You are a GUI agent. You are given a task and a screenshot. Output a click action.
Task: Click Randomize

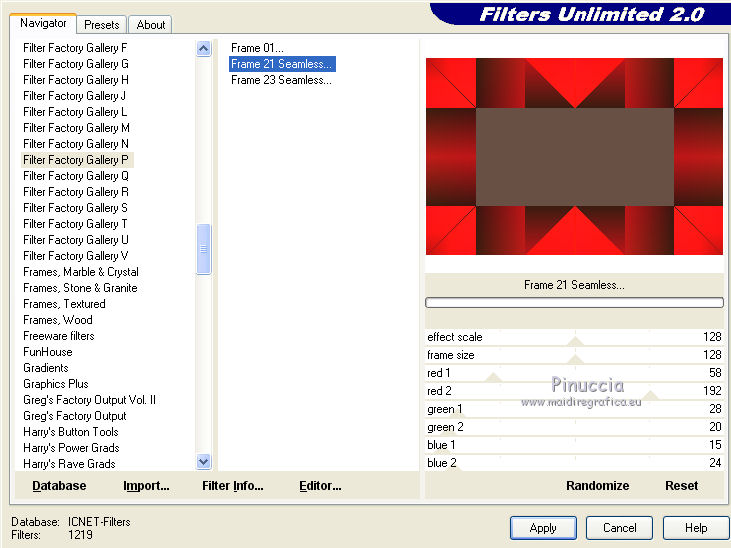pos(598,486)
